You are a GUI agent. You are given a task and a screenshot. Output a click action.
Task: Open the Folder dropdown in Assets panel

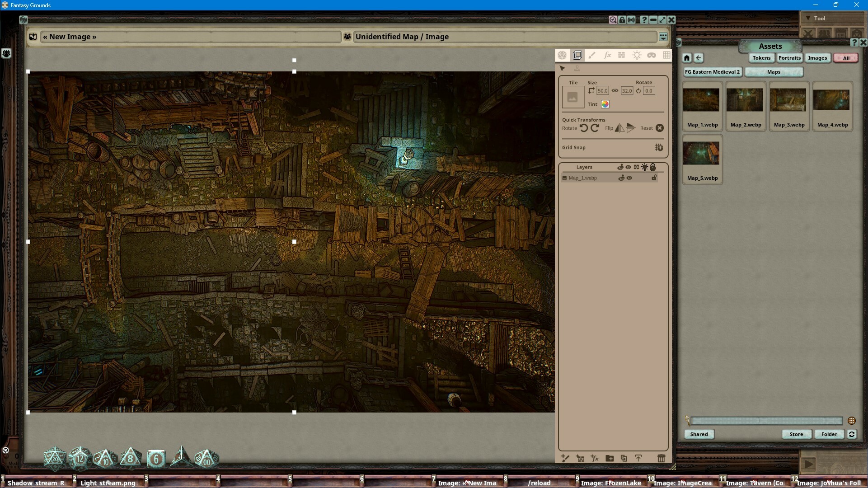pos(829,434)
